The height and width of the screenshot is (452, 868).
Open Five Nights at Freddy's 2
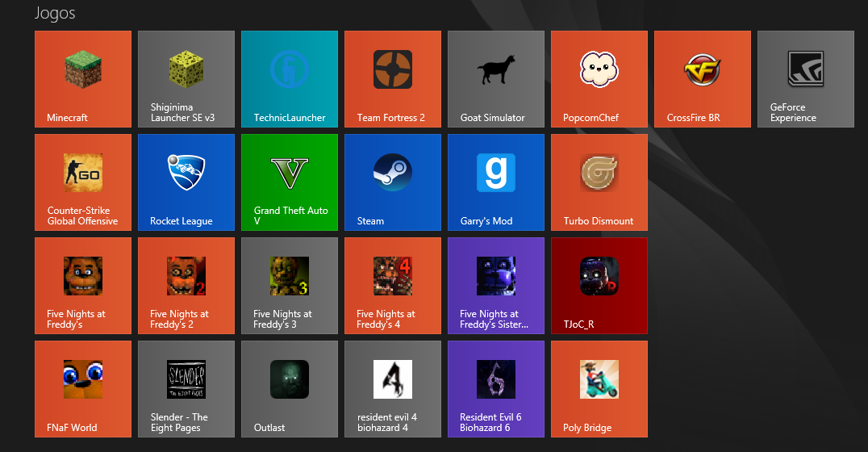[x=186, y=286]
